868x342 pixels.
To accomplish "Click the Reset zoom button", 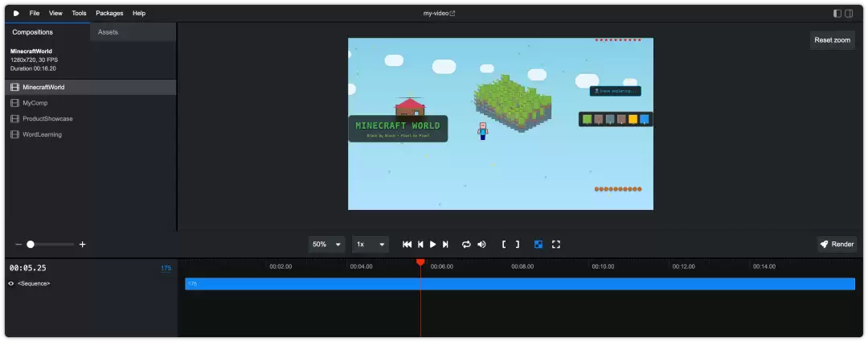I will (x=832, y=40).
